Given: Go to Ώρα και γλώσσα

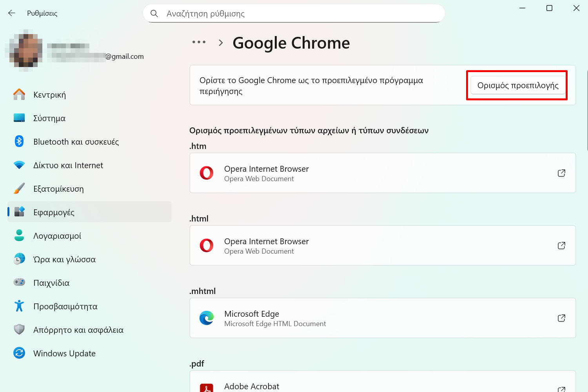Looking at the screenshot, I should (89, 259).
